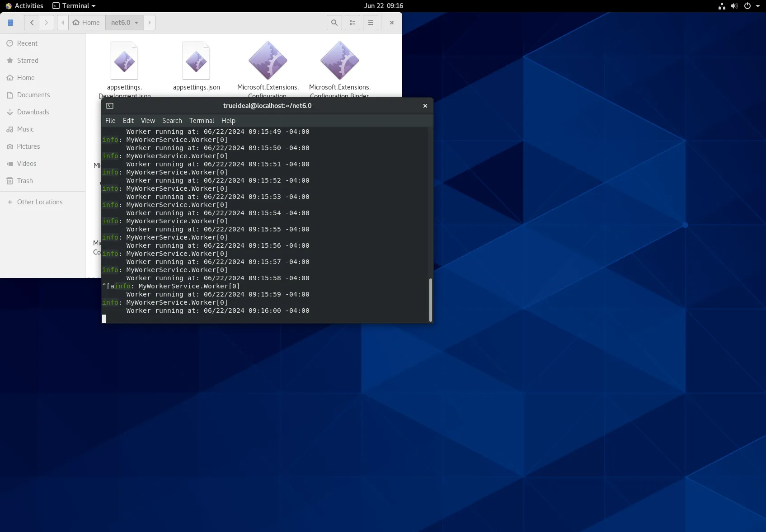
Task: Select Microsoft.Extensions.Configuration file icon
Action: point(268,61)
